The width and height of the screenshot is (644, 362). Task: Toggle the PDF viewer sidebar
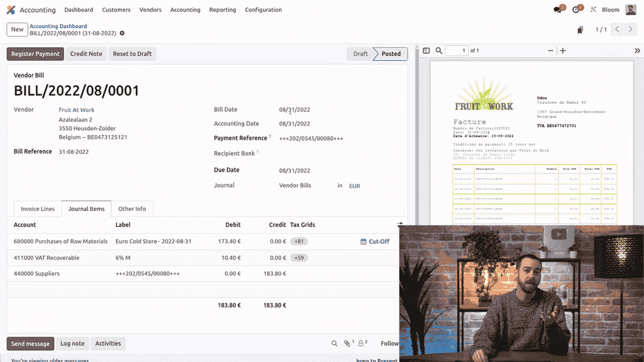click(426, 51)
